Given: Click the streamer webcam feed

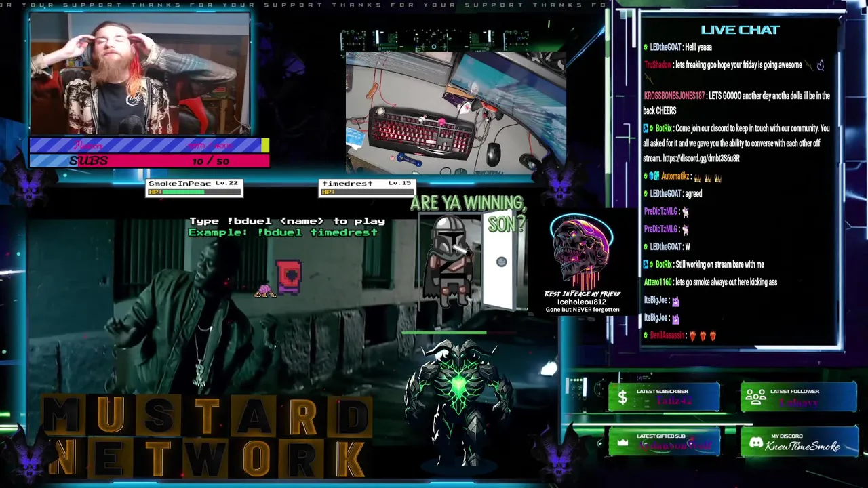Looking at the screenshot, I should tap(140, 75).
